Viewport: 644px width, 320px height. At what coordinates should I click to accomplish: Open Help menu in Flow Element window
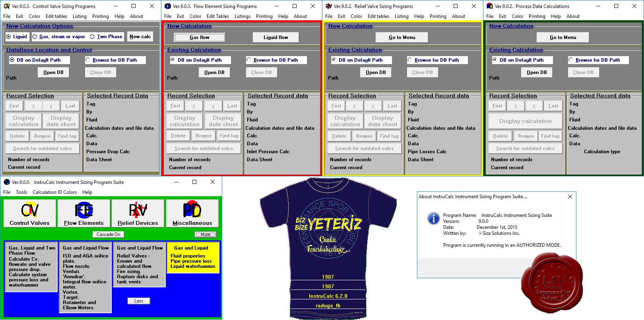[x=283, y=16]
